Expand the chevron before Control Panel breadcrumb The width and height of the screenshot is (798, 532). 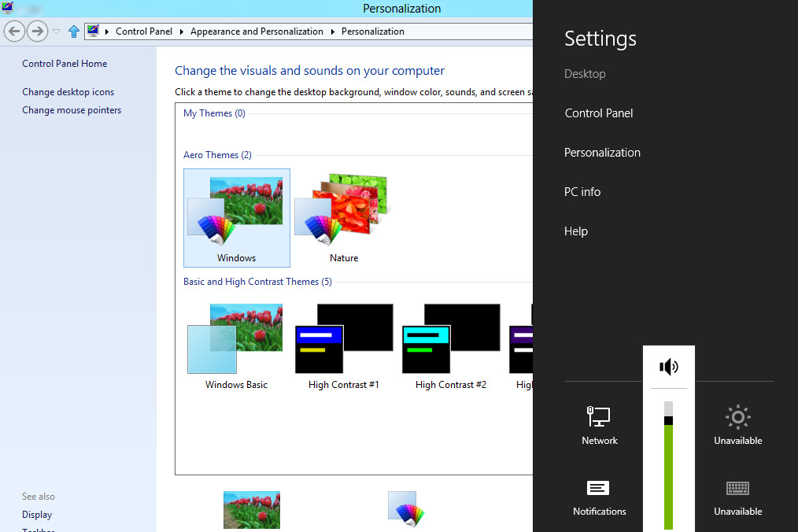point(107,31)
